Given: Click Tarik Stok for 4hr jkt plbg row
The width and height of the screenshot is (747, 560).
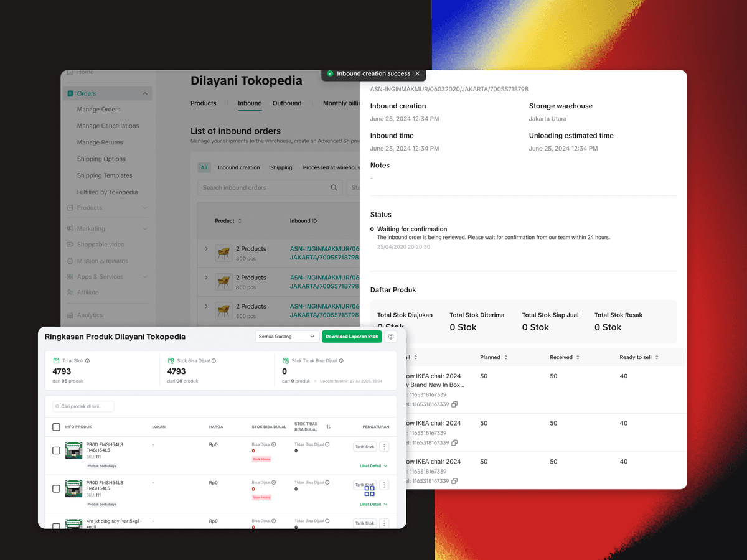Looking at the screenshot, I should click(365, 523).
